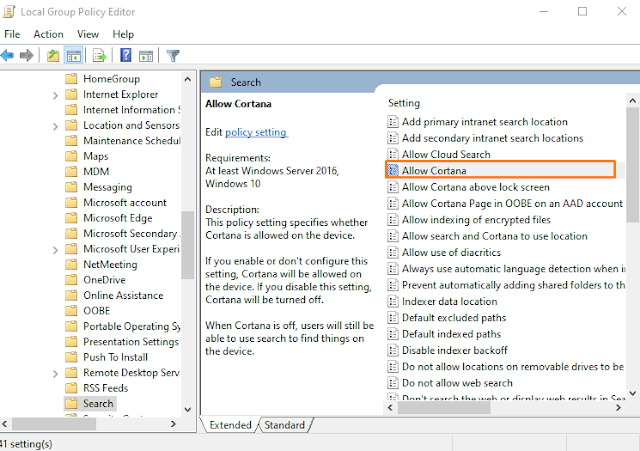Click the policy icon beside Allow Cortana
The width and height of the screenshot is (640, 451).
click(x=393, y=171)
